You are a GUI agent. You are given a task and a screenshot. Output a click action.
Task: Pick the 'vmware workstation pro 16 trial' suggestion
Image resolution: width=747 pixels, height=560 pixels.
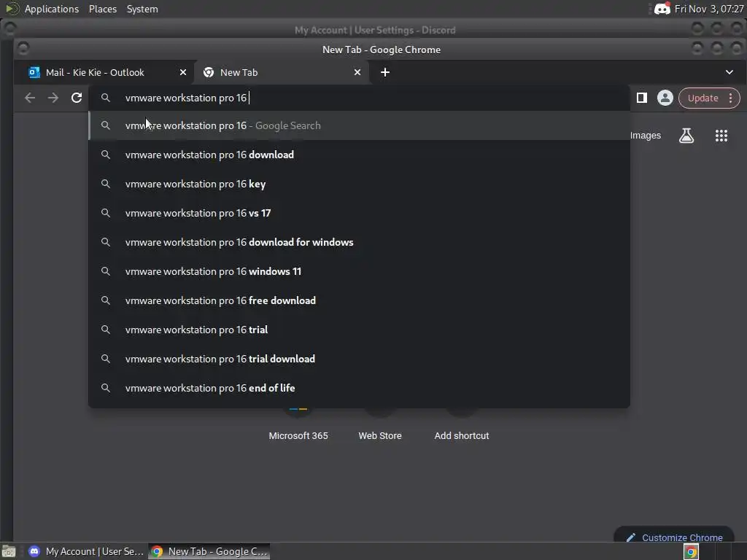point(359,330)
